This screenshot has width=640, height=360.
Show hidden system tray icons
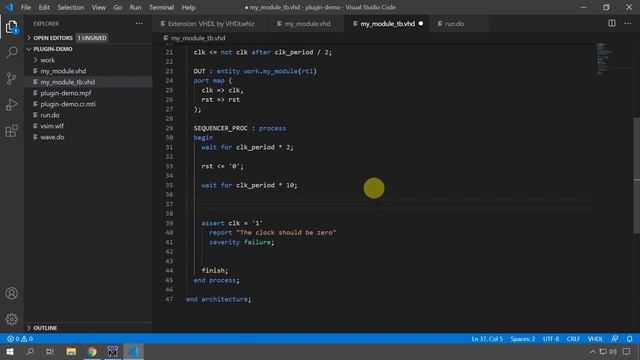592,351
